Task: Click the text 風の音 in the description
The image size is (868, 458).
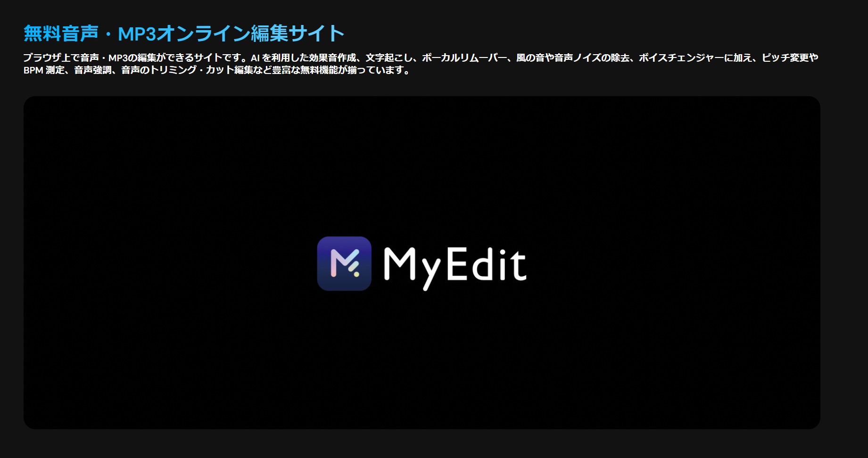Action: [530, 58]
